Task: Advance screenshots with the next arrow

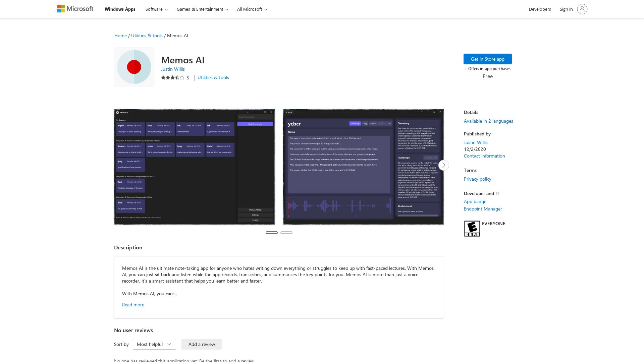Action: tap(443, 165)
